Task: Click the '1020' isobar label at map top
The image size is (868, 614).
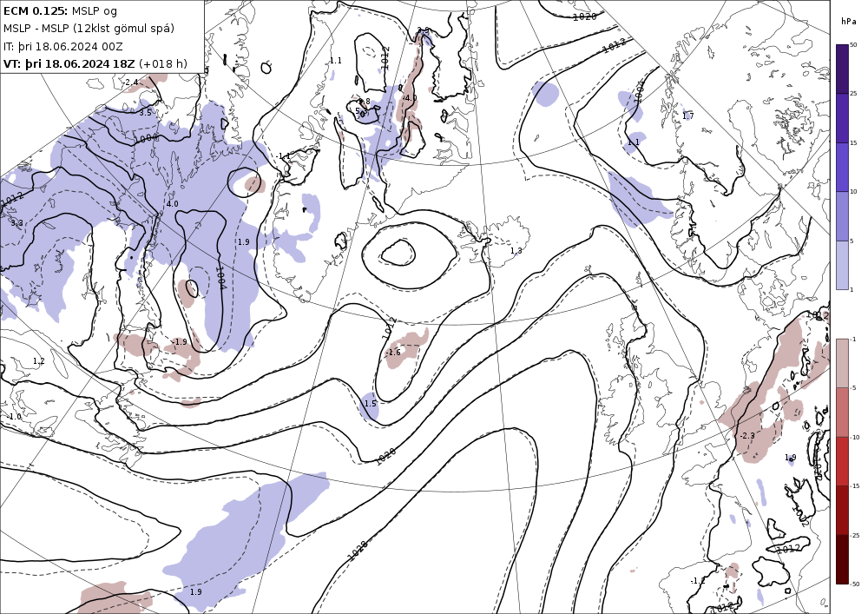Action: [x=584, y=17]
